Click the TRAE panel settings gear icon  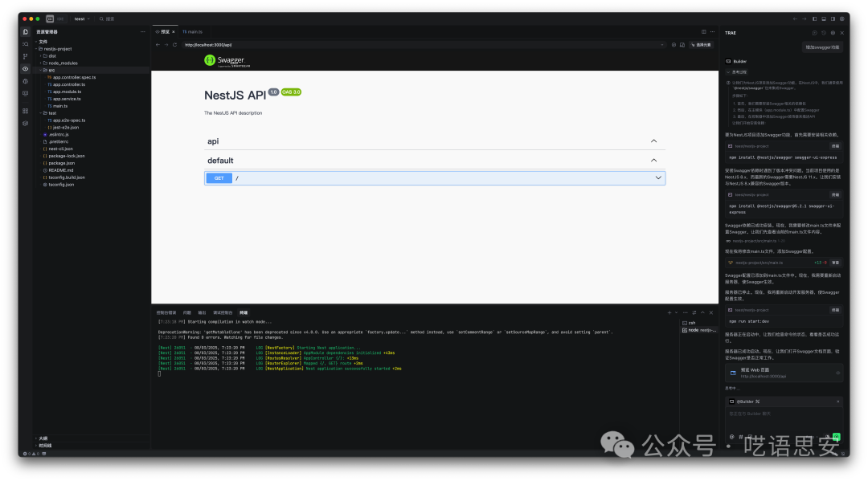(x=833, y=33)
